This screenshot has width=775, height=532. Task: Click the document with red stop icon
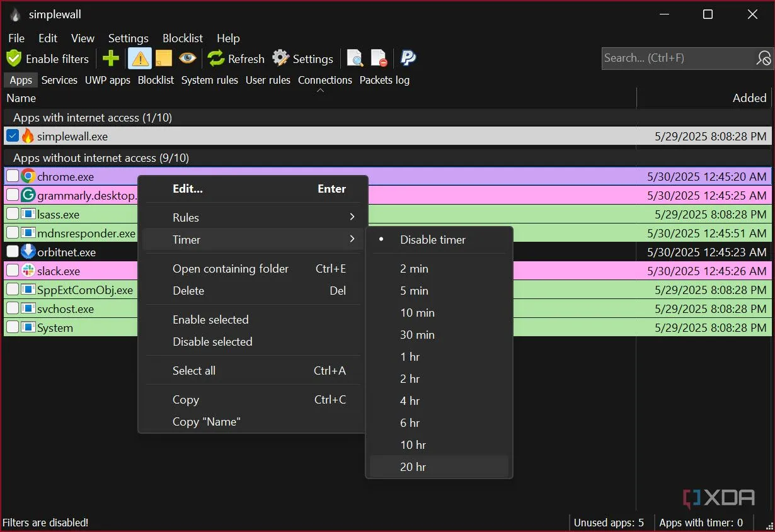pos(379,59)
